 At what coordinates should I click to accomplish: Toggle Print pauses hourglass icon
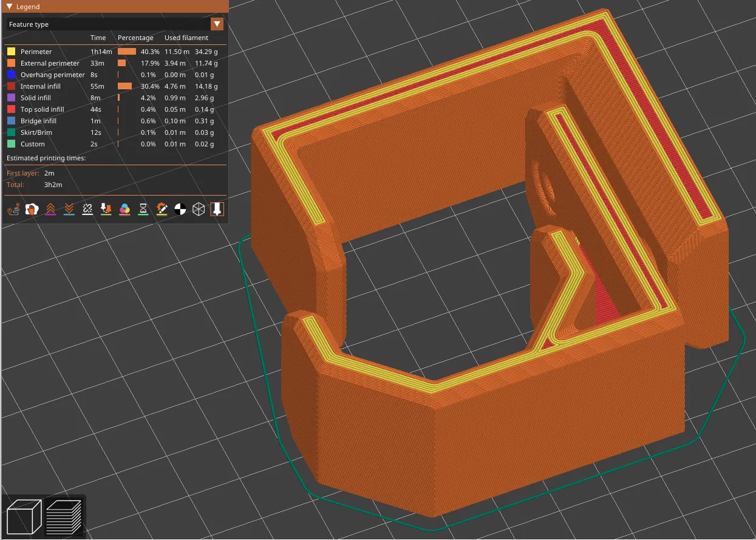(143, 210)
